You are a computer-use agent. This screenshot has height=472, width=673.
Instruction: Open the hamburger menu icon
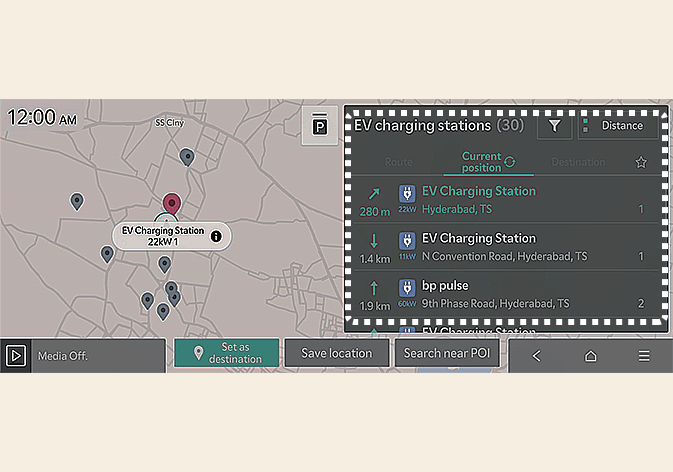(644, 356)
